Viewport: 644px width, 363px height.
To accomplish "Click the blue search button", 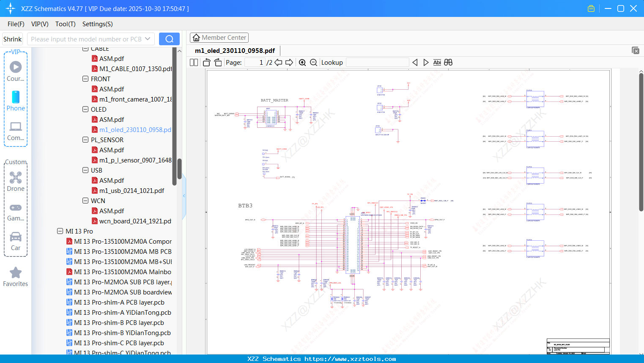I will pos(169,39).
